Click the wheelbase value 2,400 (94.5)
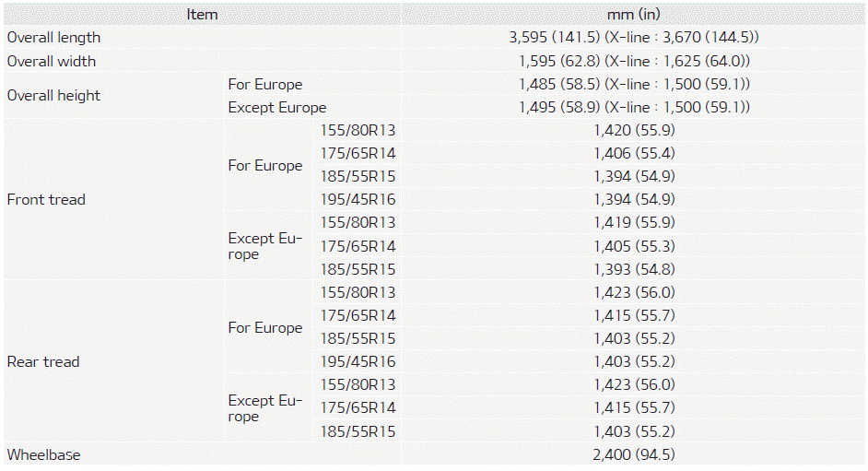The width and height of the screenshot is (868, 471). point(634,454)
